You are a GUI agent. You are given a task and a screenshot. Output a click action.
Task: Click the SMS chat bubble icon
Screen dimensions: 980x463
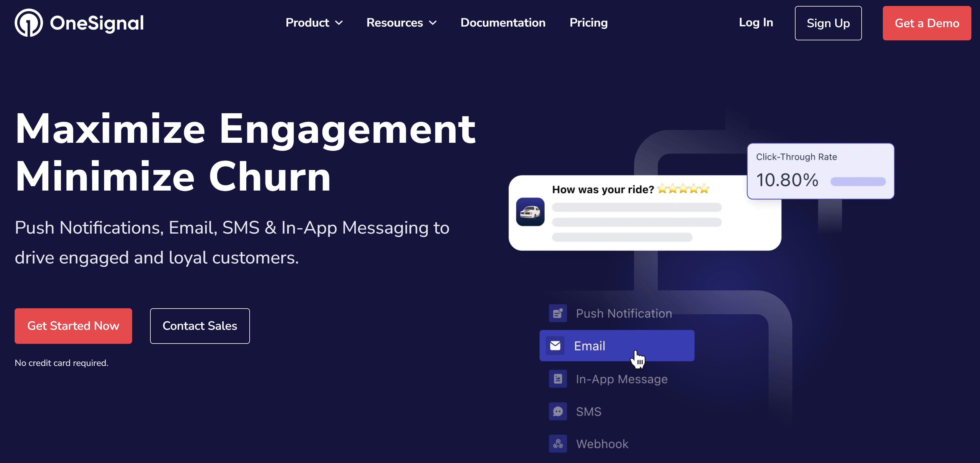tap(558, 411)
